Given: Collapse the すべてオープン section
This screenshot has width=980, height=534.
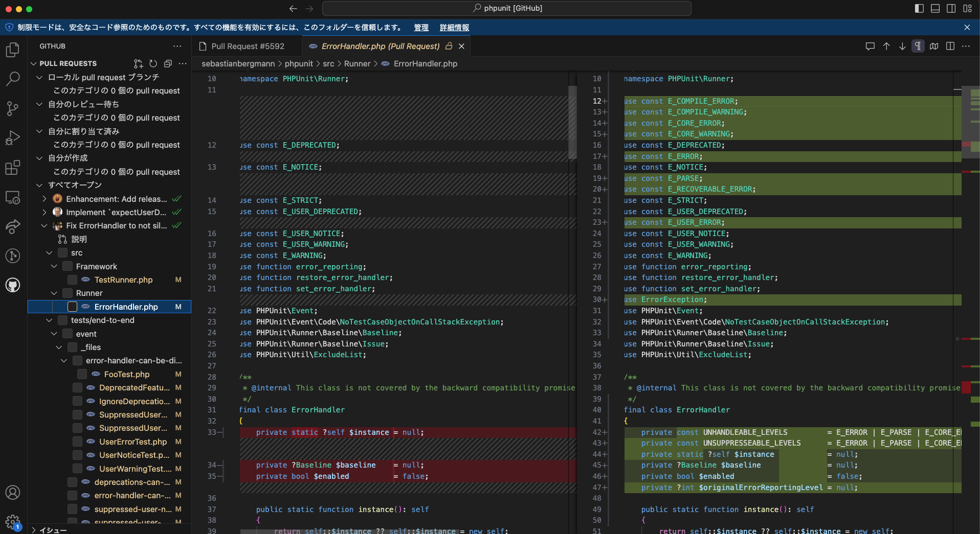Looking at the screenshot, I should (39, 185).
